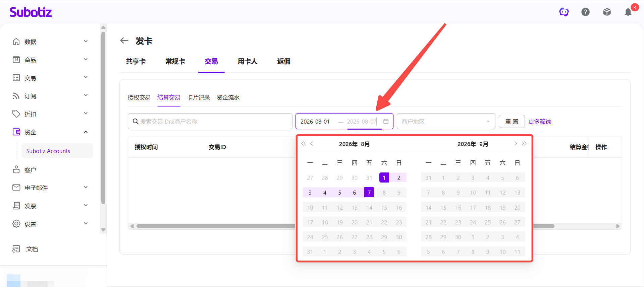The height and width of the screenshot is (287, 644).
Task: Click the 设置 gear icon in sidebar
Action: pyautogui.click(x=16, y=224)
